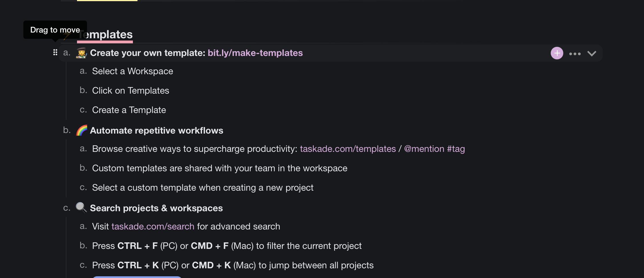This screenshot has width=644, height=278.
Task: Click the pink plus add button
Action: pyautogui.click(x=557, y=53)
